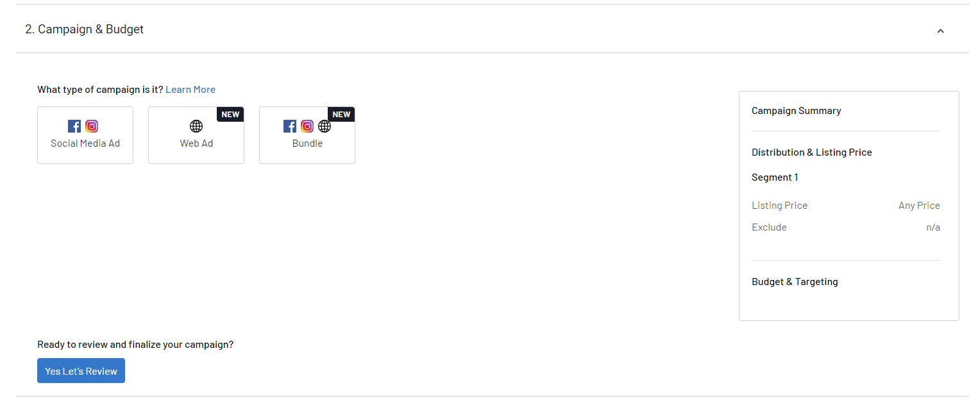Screen dimensions: 980x401
Task: Click the Instagram icon in Social Media Ad card
Action: [x=92, y=126]
